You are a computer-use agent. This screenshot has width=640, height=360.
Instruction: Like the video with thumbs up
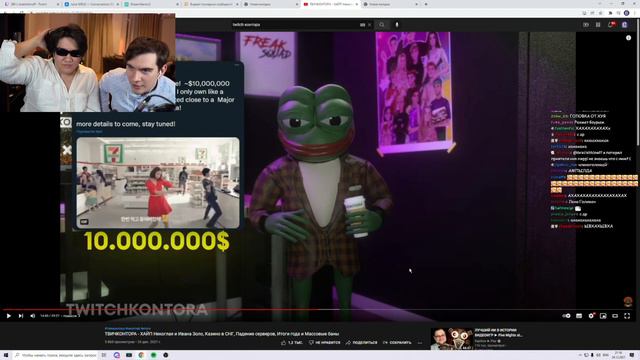292,342
